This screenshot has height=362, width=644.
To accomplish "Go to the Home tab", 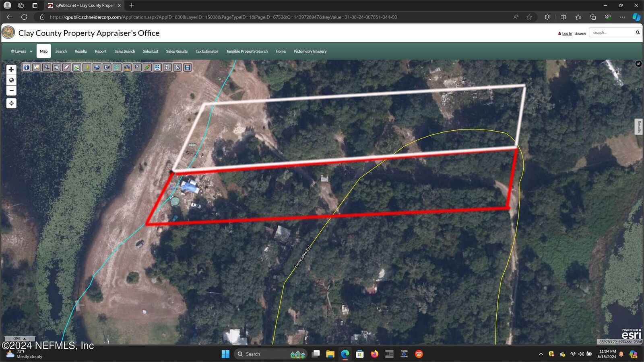I will [281, 51].
